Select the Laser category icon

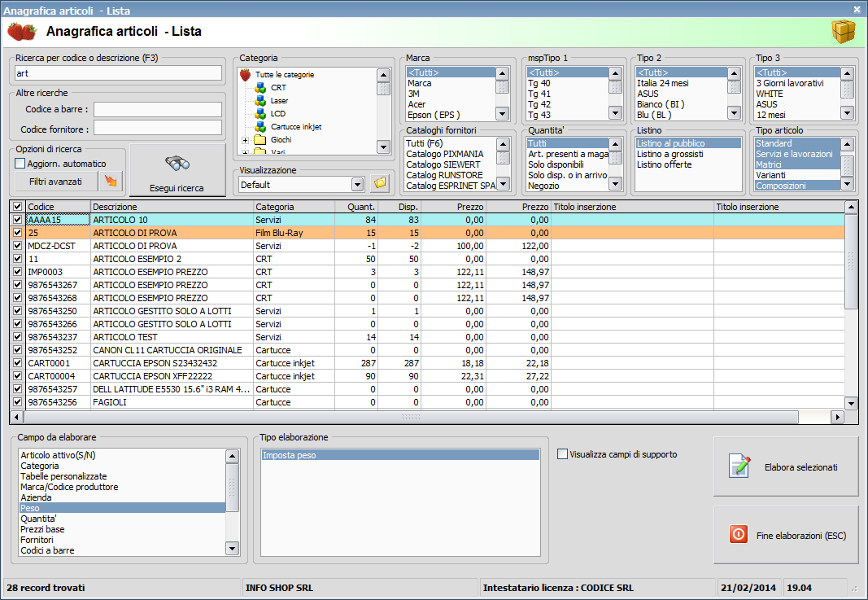[x=260, y=100]
